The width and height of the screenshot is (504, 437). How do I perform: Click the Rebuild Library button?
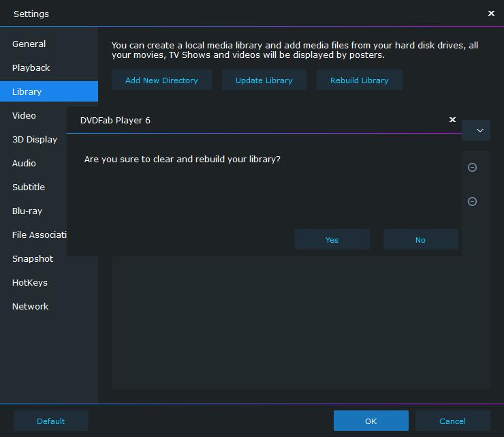click(x=360, y=80)
